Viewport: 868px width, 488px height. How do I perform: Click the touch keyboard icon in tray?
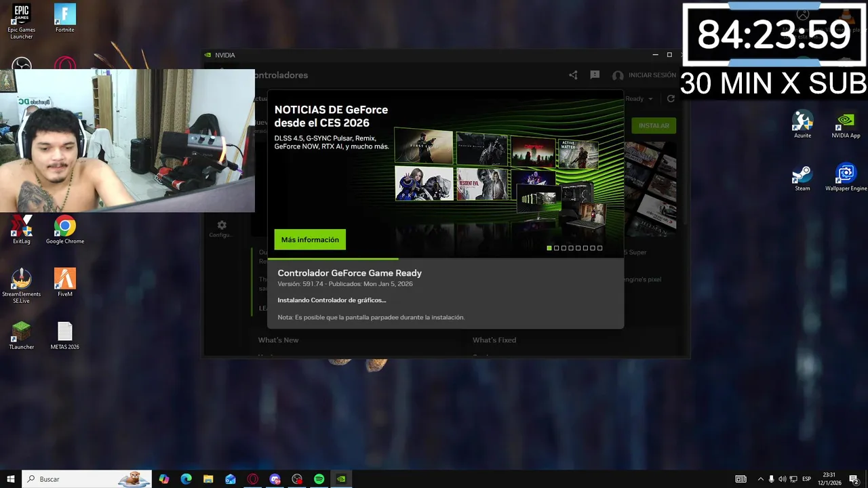point(741,479)
